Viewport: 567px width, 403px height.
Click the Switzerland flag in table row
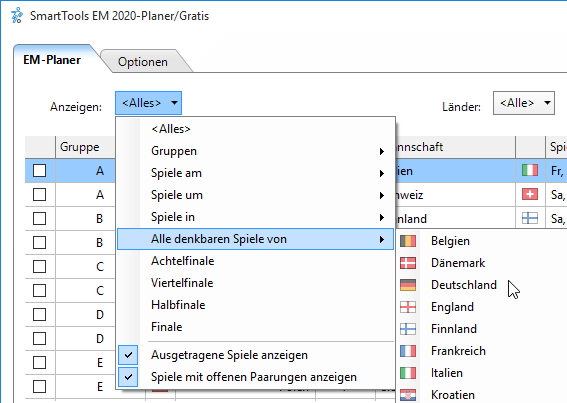(x=530, y=195)
